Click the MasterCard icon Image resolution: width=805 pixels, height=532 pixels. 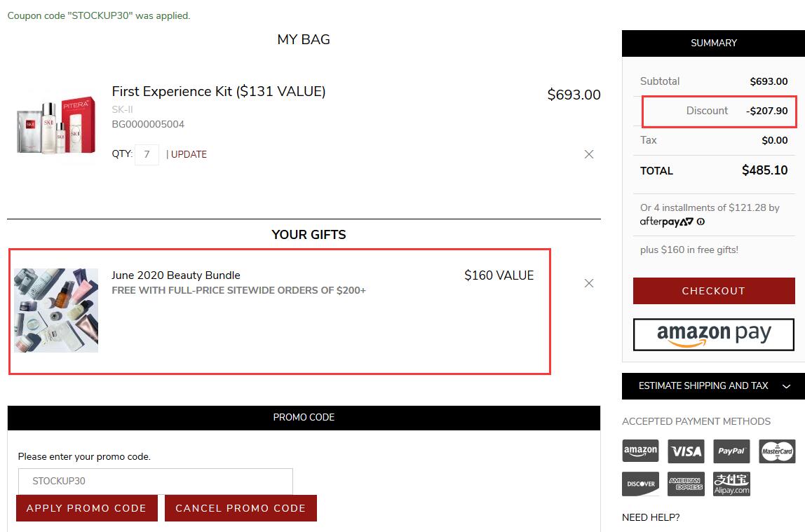coord(777,451)
